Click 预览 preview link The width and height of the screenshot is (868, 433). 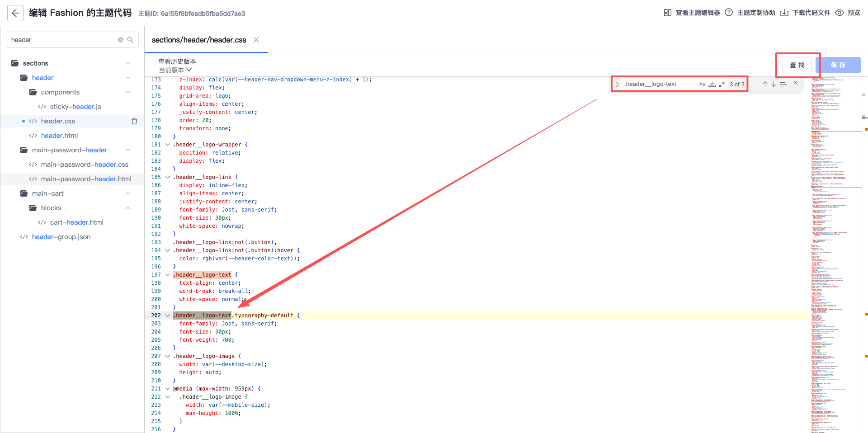[854, 13]
